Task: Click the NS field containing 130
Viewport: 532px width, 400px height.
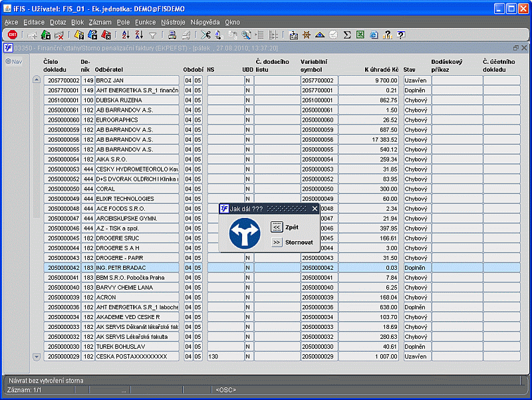Action: pos(223,357)
